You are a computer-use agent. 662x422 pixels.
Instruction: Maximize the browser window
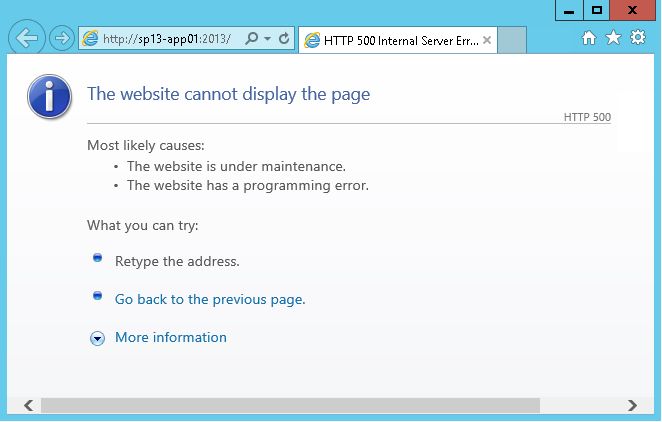tap(597, 10)
